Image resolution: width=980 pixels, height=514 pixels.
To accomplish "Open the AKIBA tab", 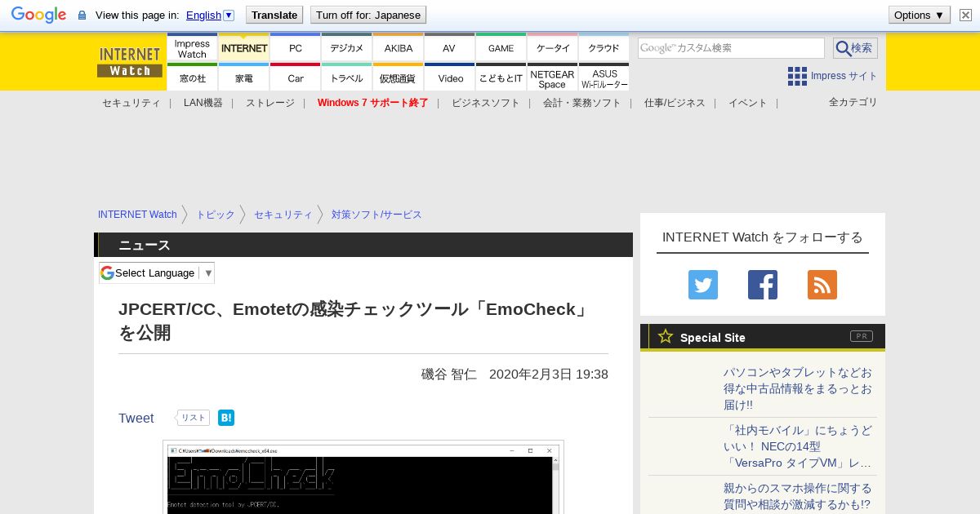I will tap(399, 49).
